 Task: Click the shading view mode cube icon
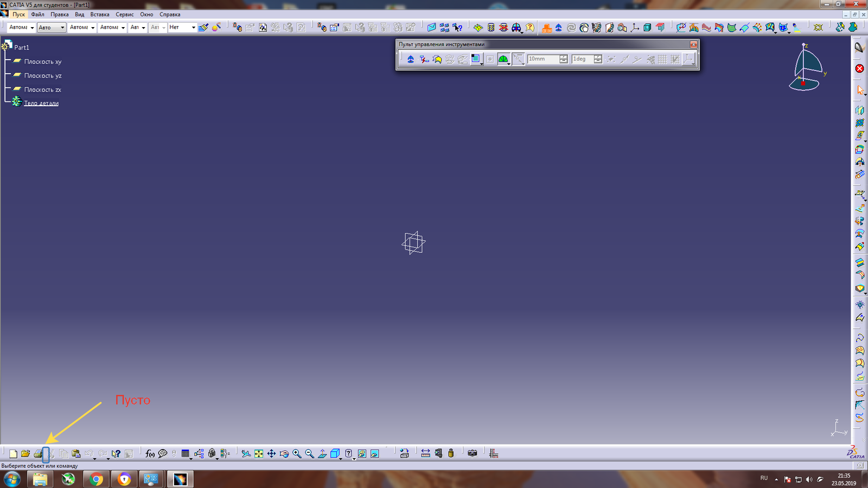tap(335, 454)
